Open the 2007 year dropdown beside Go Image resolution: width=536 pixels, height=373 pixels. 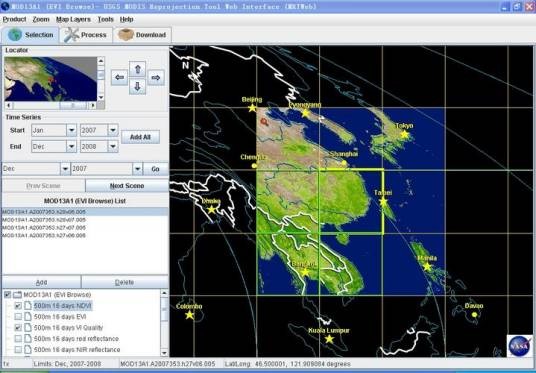pos(137,169)
